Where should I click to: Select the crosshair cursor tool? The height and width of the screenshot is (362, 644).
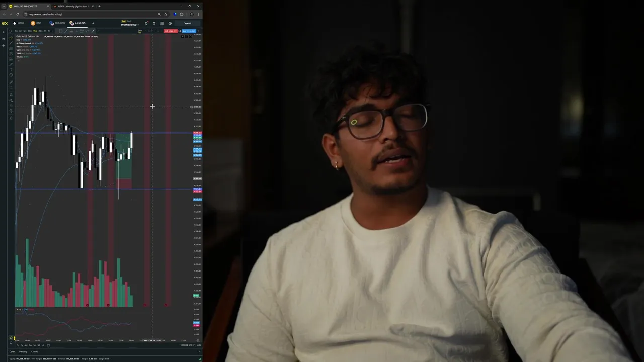[x=11, y=38]
